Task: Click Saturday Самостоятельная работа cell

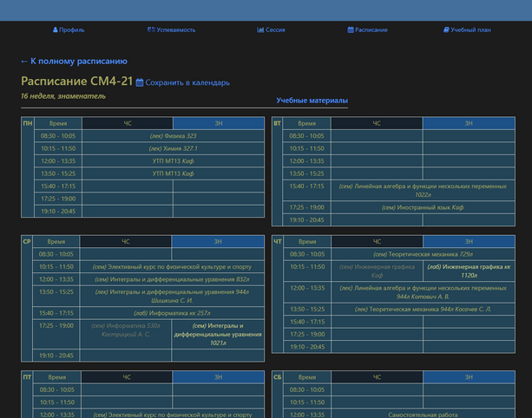Action: pyautogui.click(x=423, y=415)
